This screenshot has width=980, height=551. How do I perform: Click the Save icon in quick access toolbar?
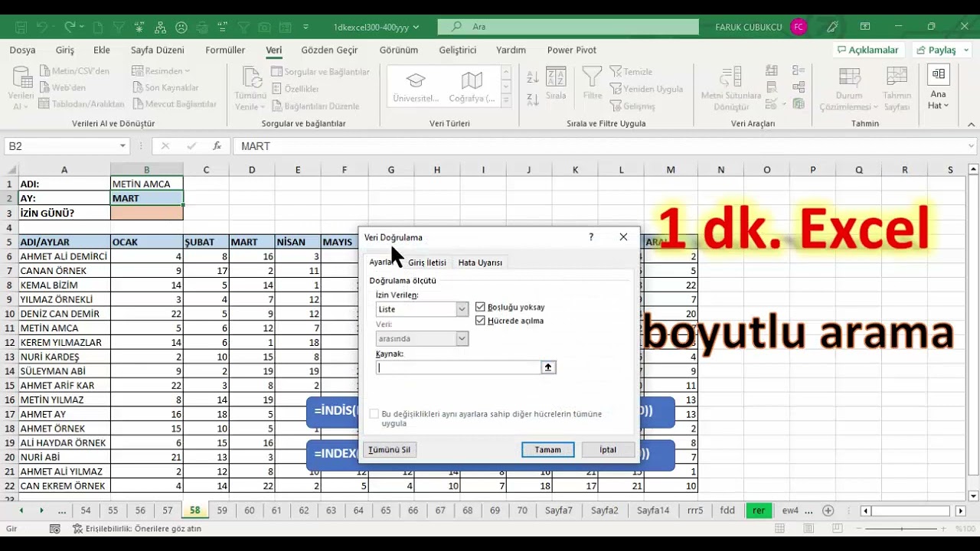coord(21,27)
